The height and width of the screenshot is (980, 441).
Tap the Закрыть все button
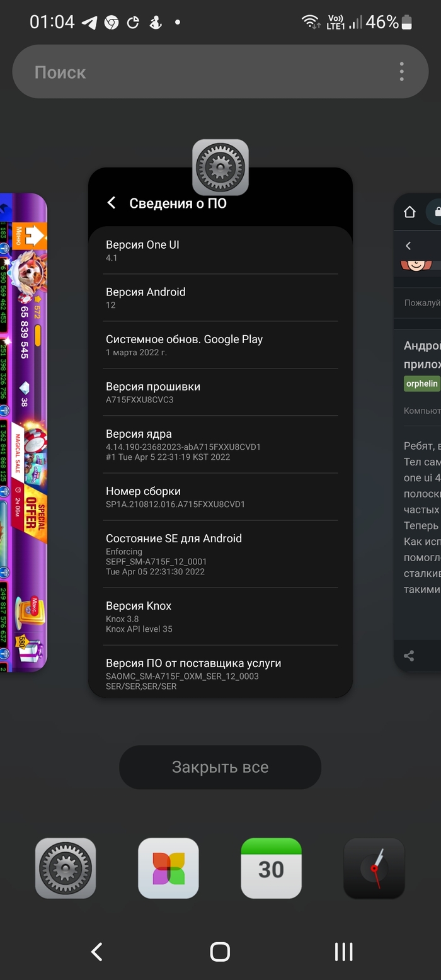click(220, 767)
